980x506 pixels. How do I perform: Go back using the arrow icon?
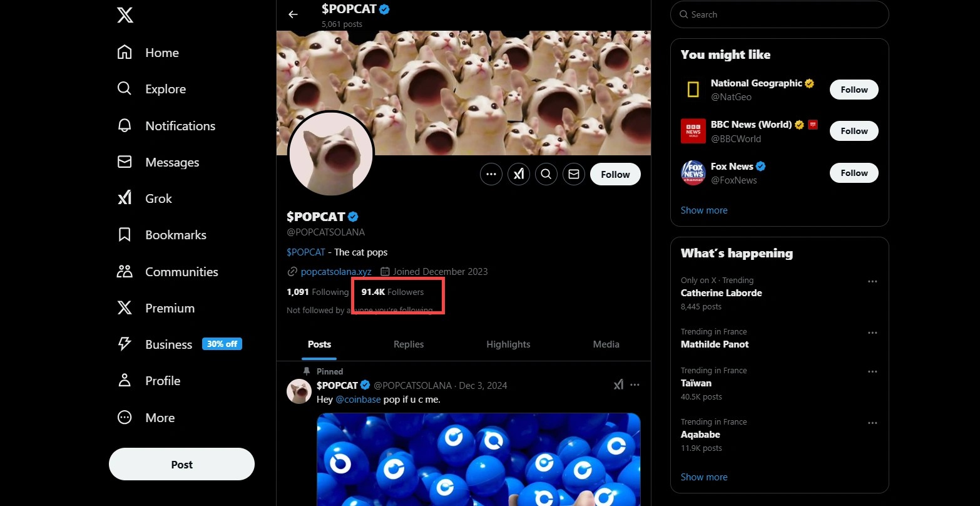tap(293, 14)
